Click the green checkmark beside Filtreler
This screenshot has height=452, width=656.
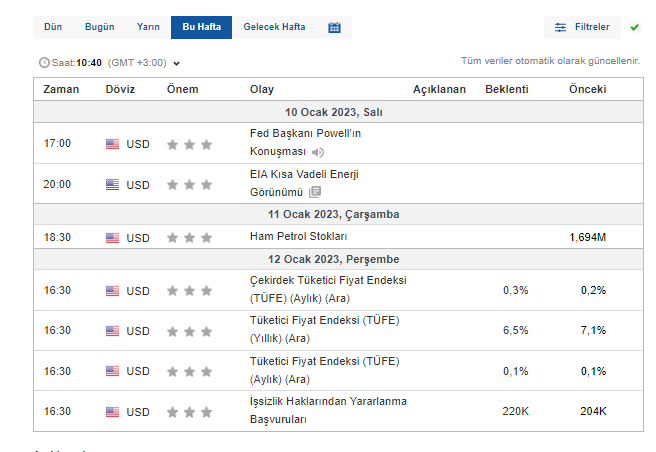(x=634, y=27)
